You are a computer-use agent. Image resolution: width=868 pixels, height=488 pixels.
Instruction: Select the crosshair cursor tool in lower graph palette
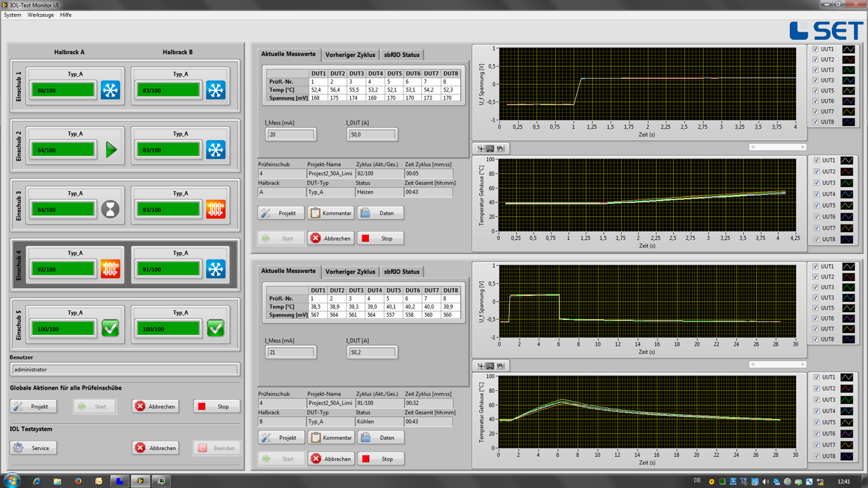[480, 366]
